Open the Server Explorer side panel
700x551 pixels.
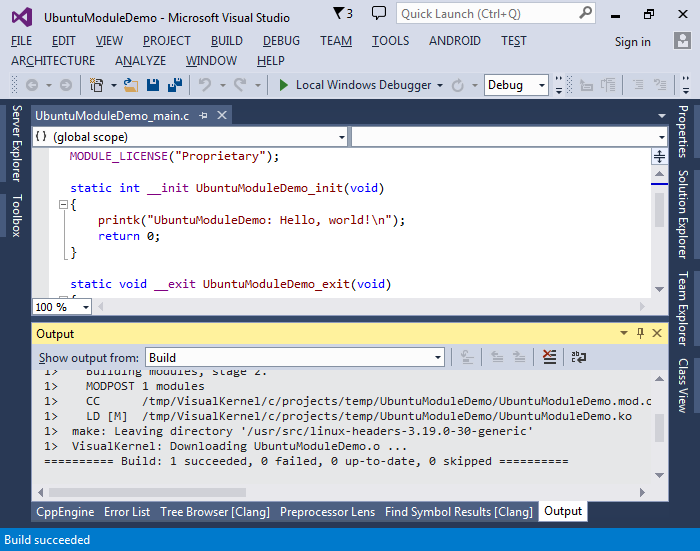click(x=17, y=143)
